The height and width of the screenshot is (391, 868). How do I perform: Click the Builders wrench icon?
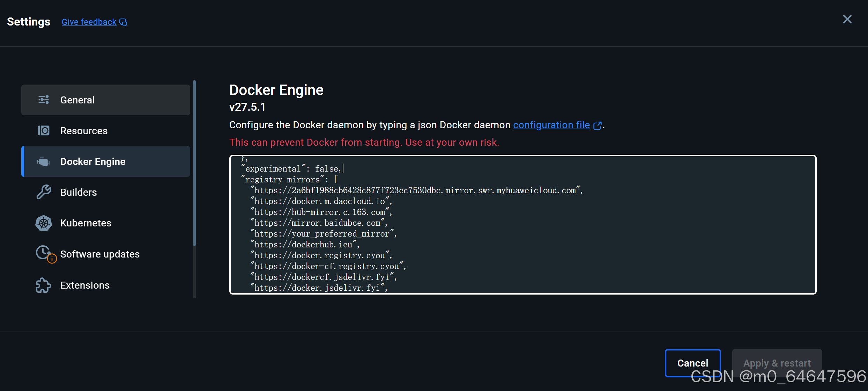coord(44,192)
